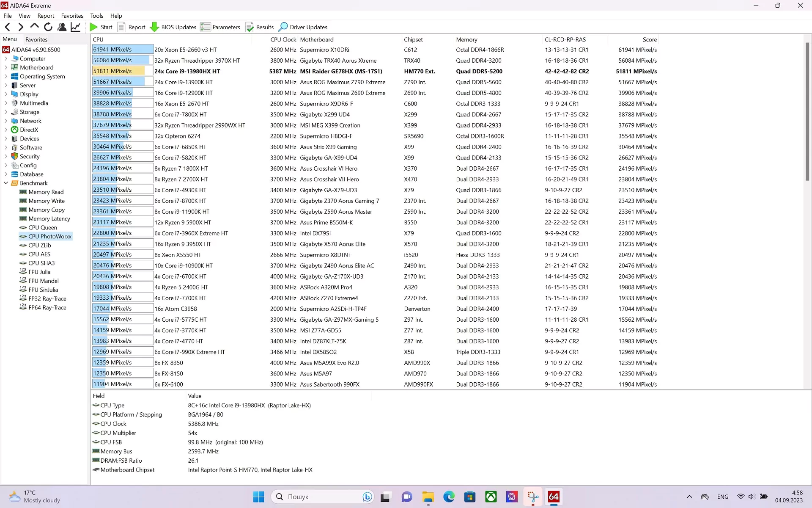812x508 pixels.
Task: Switch to the Favorites panel tab
Action: [36, 39]
